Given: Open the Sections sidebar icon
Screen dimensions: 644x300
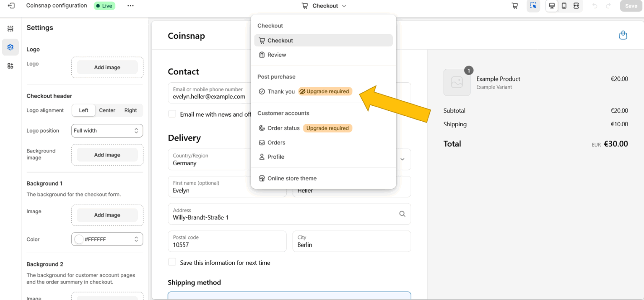Looking at the screenshot, I should point(10,29).
